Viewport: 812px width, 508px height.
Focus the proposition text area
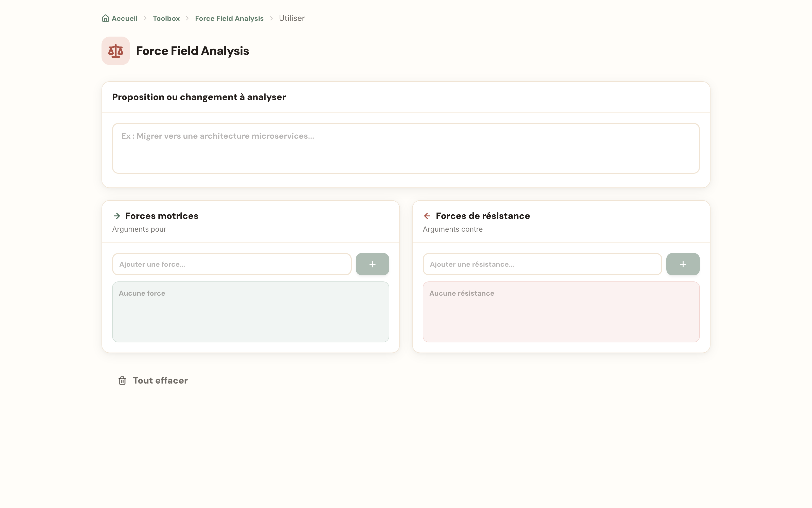click(406, 148)
